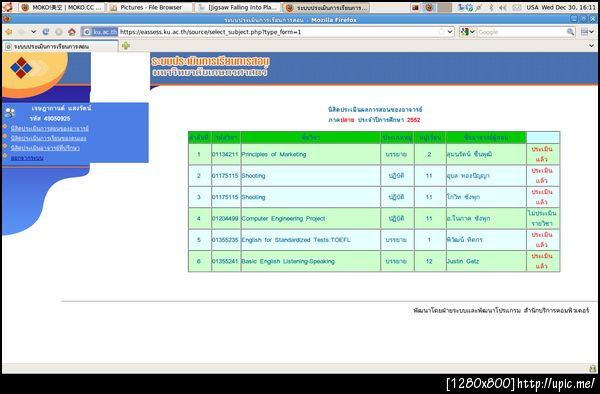Click the ku.ac.th site identity badge
Viewport: 600px width, 394px height.
point(99,32)
